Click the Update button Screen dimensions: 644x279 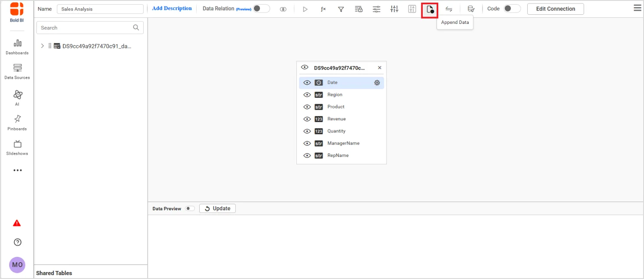click(217, 209)
